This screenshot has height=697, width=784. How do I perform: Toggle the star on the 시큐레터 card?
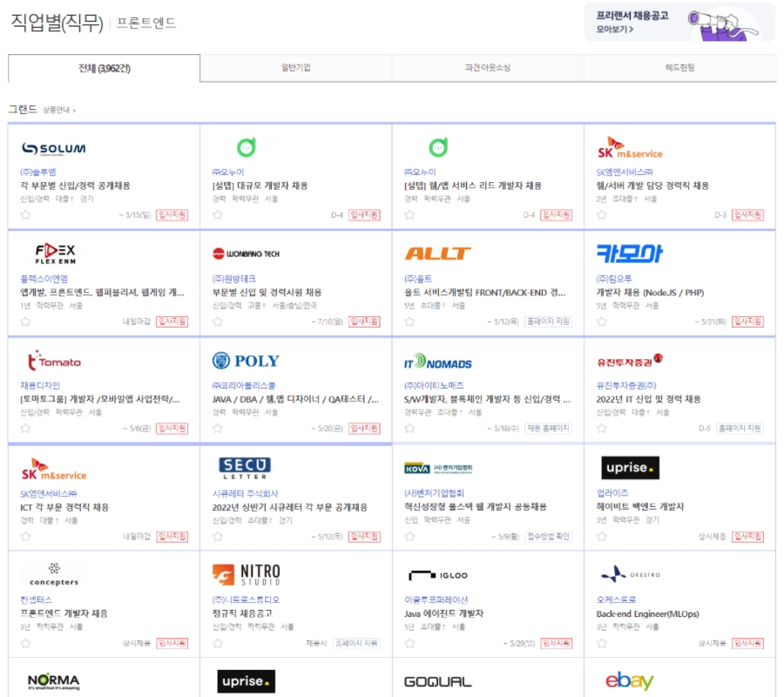[218, 537]
